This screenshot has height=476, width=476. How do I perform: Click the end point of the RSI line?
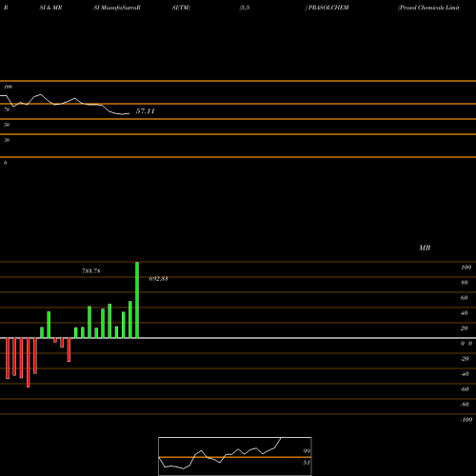coord(129,113)
